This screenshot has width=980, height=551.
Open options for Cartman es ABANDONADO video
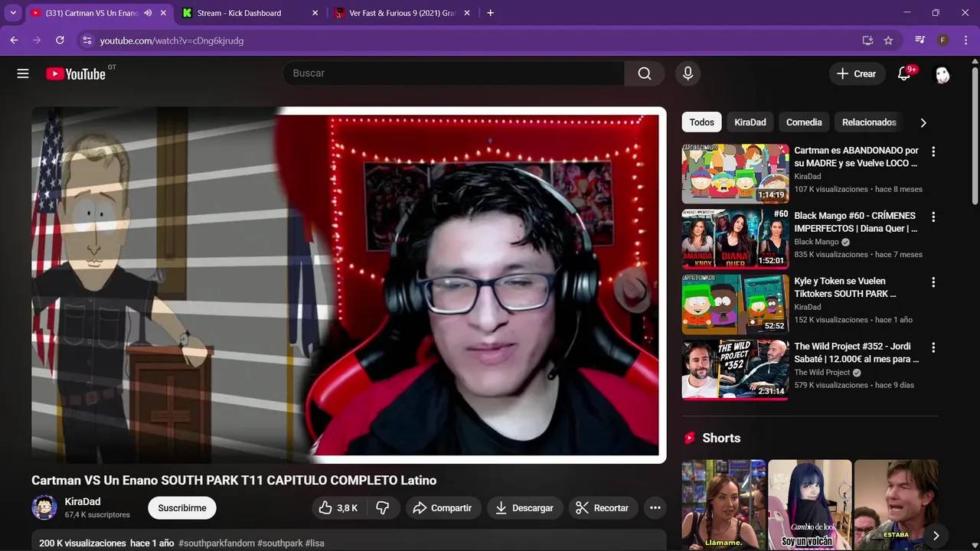(933, 152)
